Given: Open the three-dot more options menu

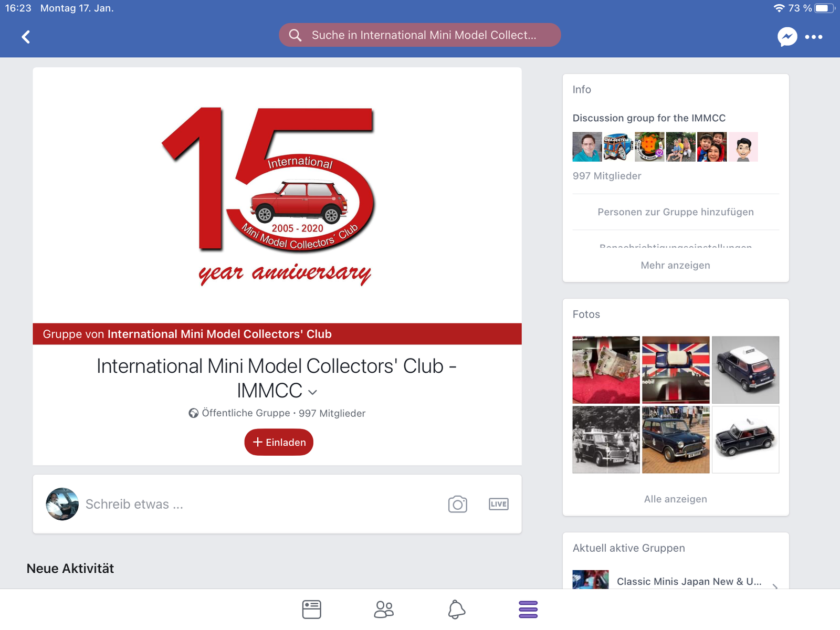Looking at the screenshot, I should tap(813, 37).
